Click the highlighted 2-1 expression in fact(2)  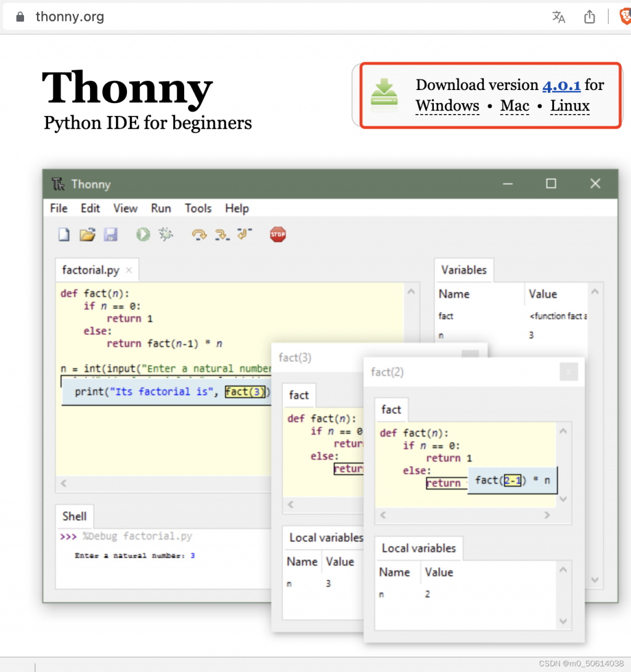512,480
